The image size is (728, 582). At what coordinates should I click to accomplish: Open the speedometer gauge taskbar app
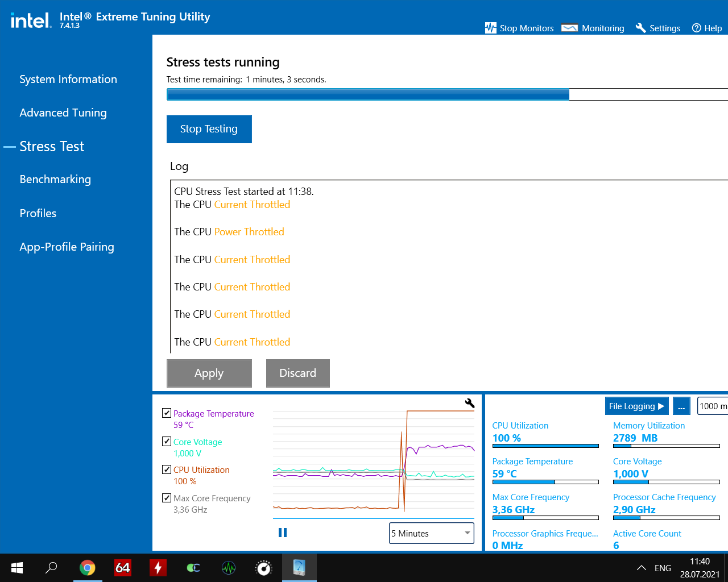pyautogui.click(x=264, y=568)
